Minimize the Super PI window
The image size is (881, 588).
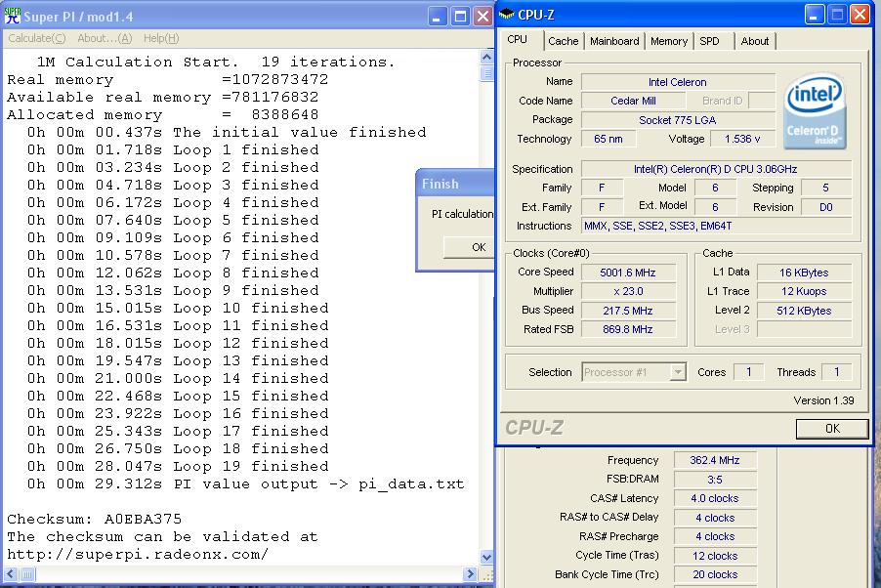point(437,16)
